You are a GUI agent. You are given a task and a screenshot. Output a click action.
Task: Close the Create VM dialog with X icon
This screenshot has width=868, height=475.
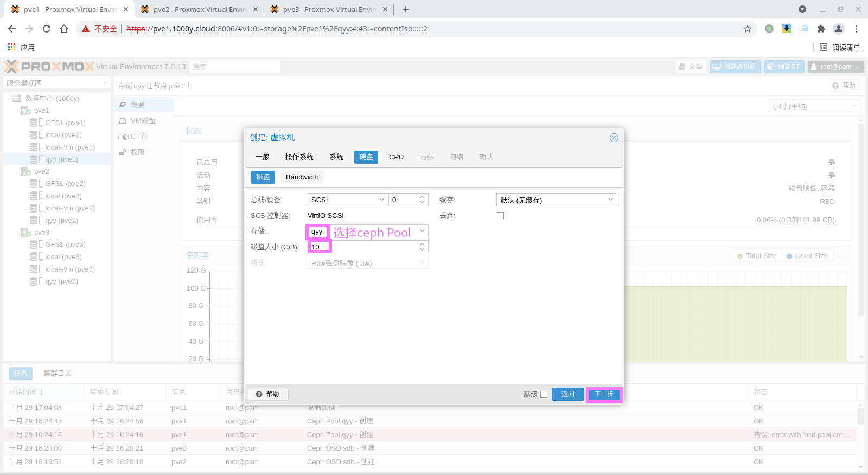click(614, 138)
